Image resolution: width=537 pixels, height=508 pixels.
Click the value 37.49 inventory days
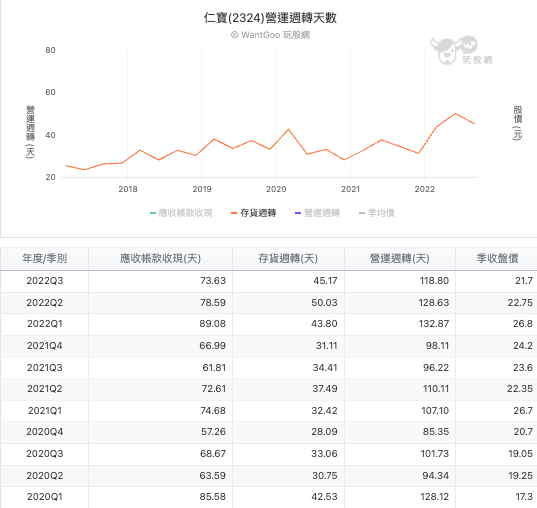coord(325,389)
